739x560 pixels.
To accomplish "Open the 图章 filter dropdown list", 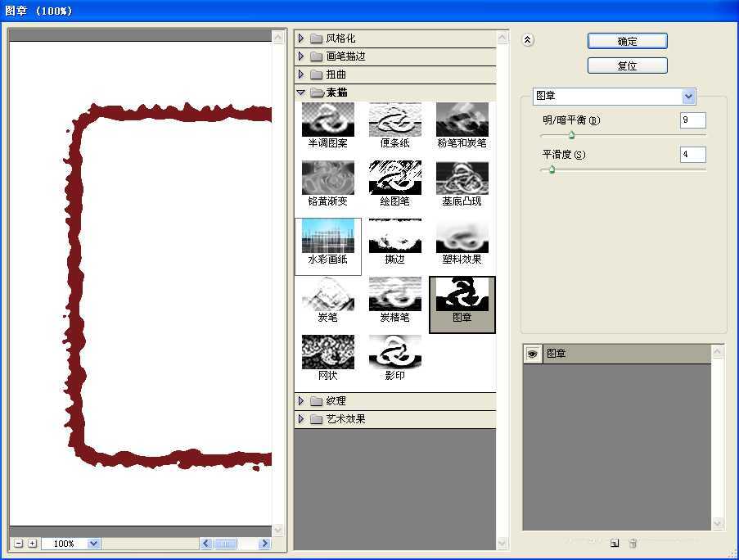I will pyautogui.click(x=687, y=96).
